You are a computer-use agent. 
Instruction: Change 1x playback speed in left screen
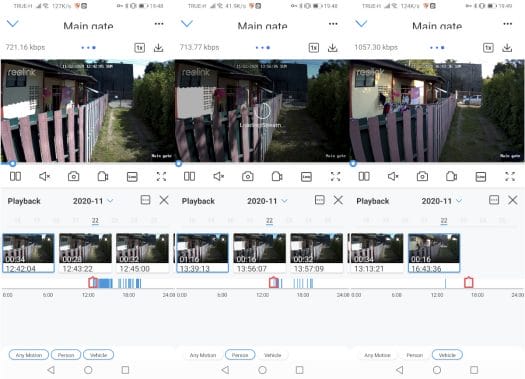[140, 48]
